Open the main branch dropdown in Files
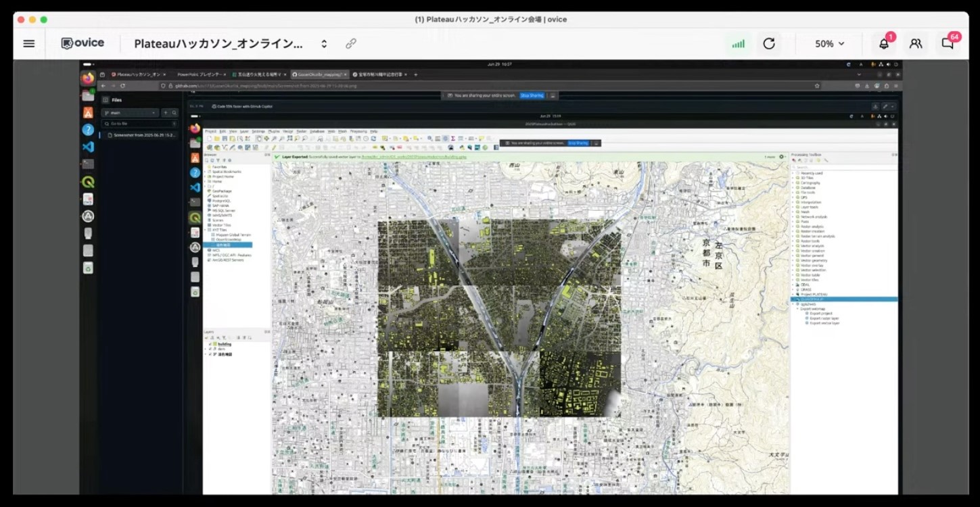Screen dimensions: 980x507 [x=130, y=113]
